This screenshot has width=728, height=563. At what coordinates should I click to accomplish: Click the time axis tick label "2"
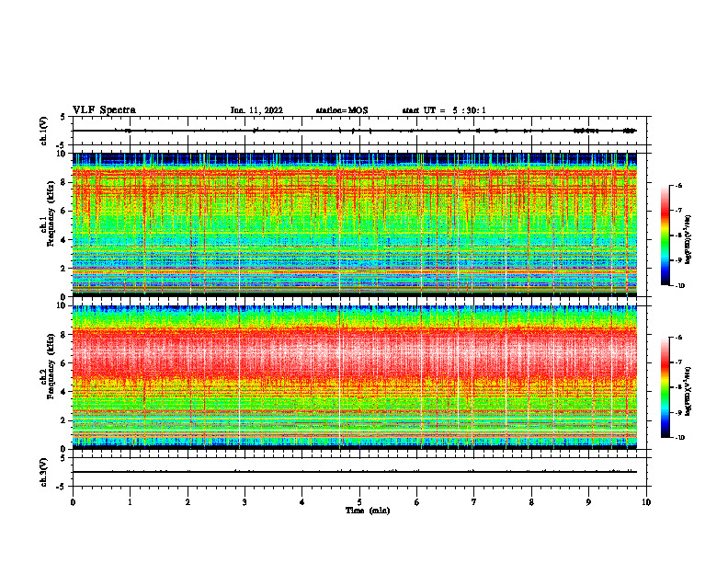(188, 502)
